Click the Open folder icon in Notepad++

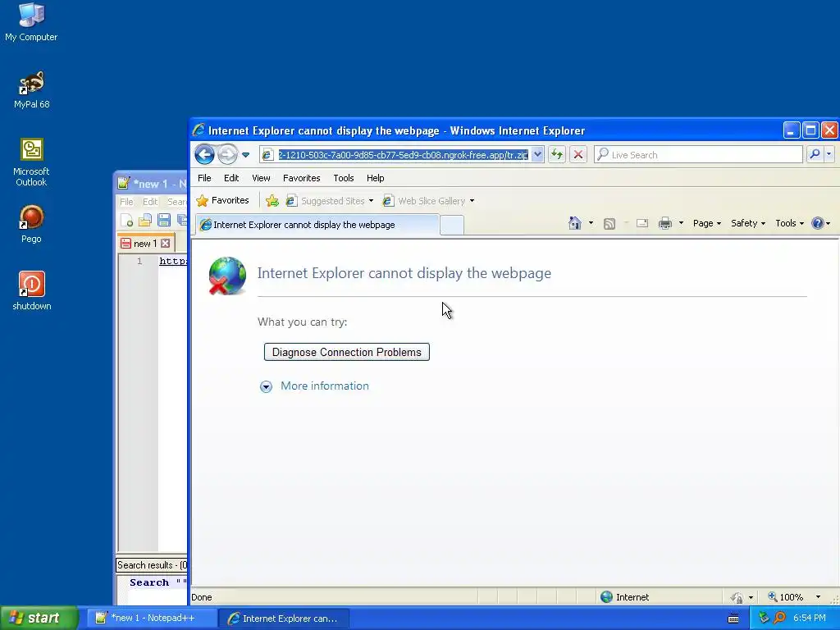point(145,220)
